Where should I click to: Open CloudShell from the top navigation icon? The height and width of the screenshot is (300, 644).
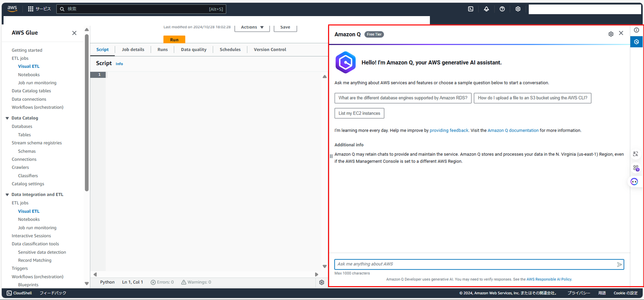pos(471,9)
